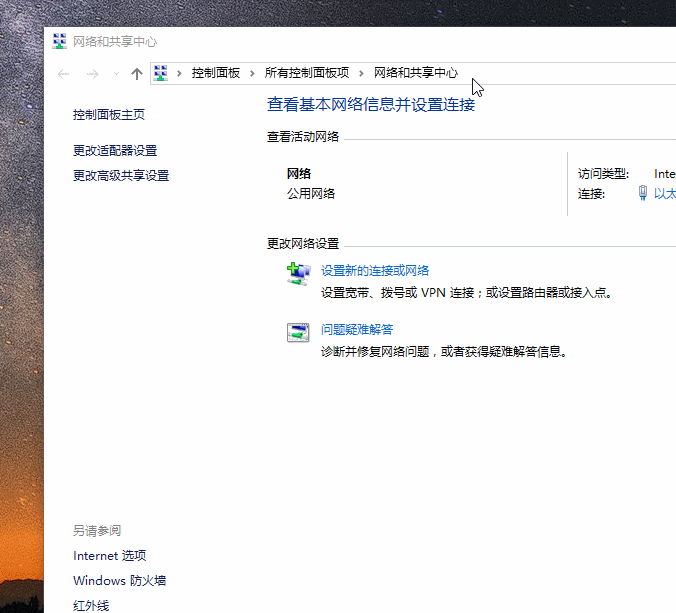Open Internet 选项 link

click(110, 556)
